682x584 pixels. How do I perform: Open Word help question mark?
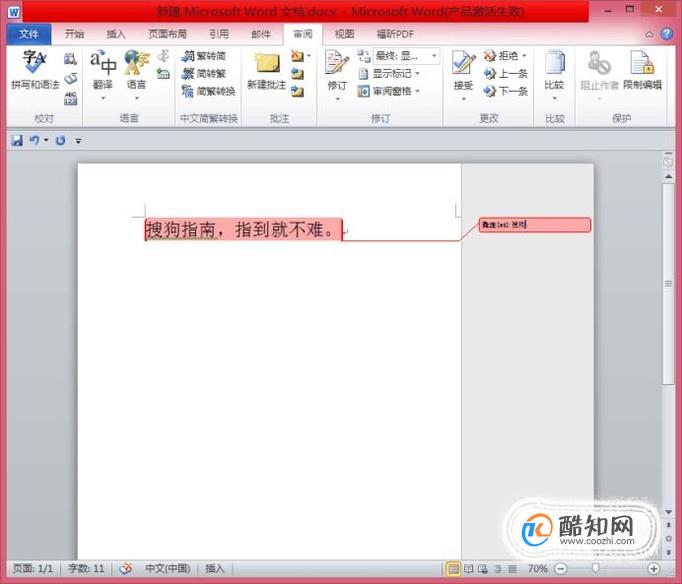[667, 34]
